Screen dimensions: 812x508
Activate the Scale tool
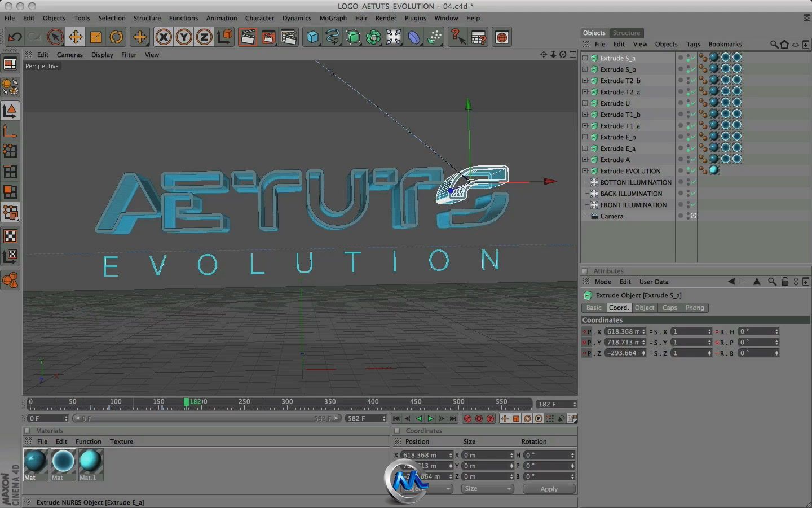click(x=96, y=37)
